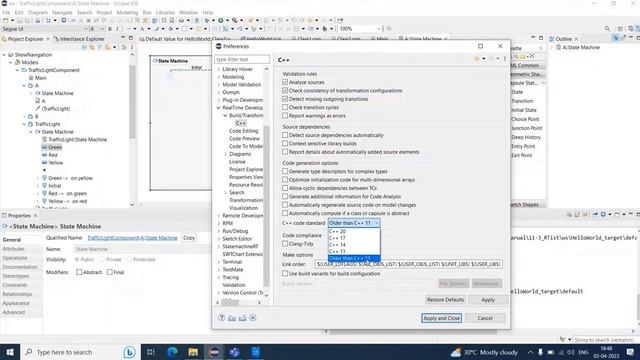Click the search magnifier in top-right toolbar
The image size is (640, 360).
click(x=607, y=29)
